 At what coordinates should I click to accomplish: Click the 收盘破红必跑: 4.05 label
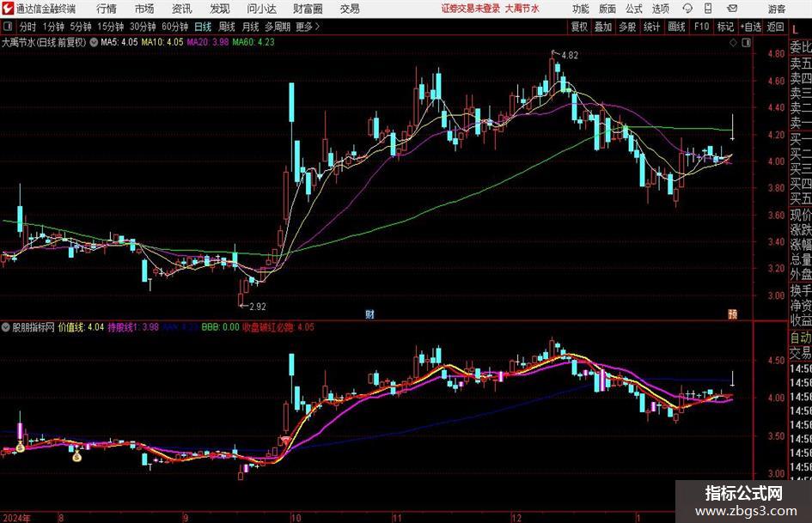pyautogui.click(x=278, y=327)
